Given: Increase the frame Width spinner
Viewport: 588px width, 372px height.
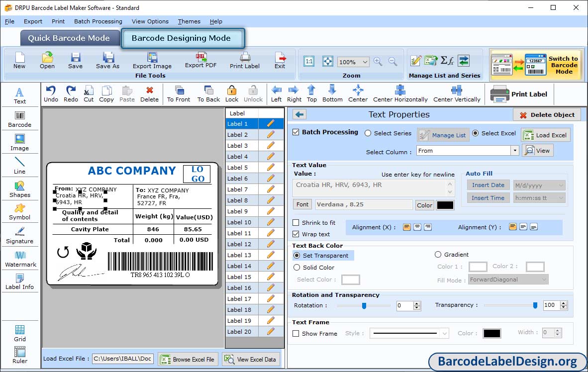Looking at the screenshot, I should click(558, 331).
